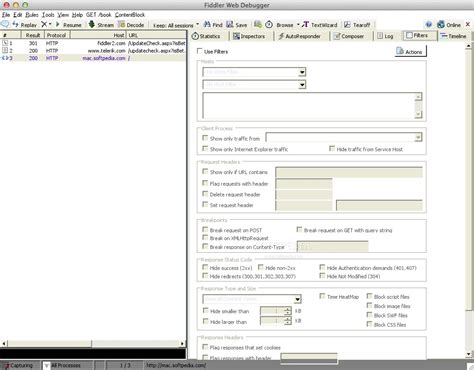This screenshot has width=474, height=370.
Task: Click the Capturing status indicator
Action: pyautogui.click(x=20, y=365)
